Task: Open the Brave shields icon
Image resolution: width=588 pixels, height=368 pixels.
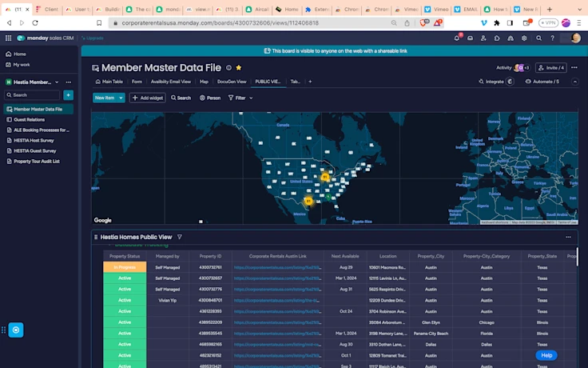Action: (x=423, y=22)
